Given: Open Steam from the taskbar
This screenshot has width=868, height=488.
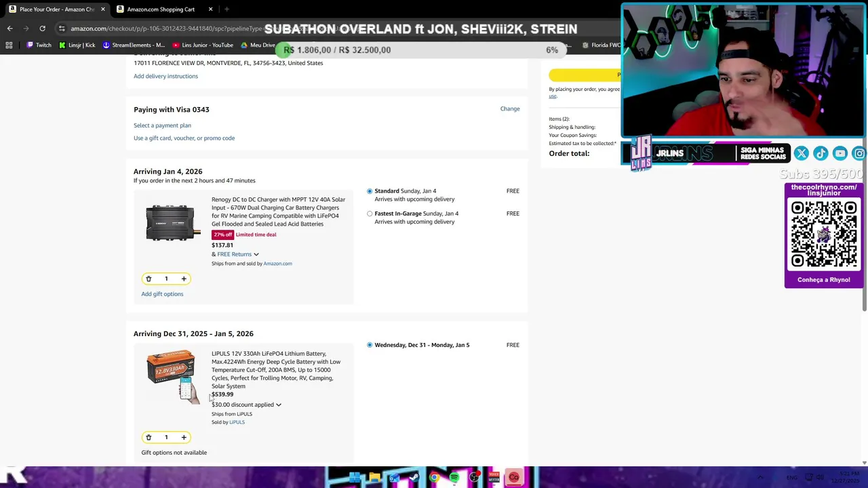Looking at the screenshot, I should (414, 478).
